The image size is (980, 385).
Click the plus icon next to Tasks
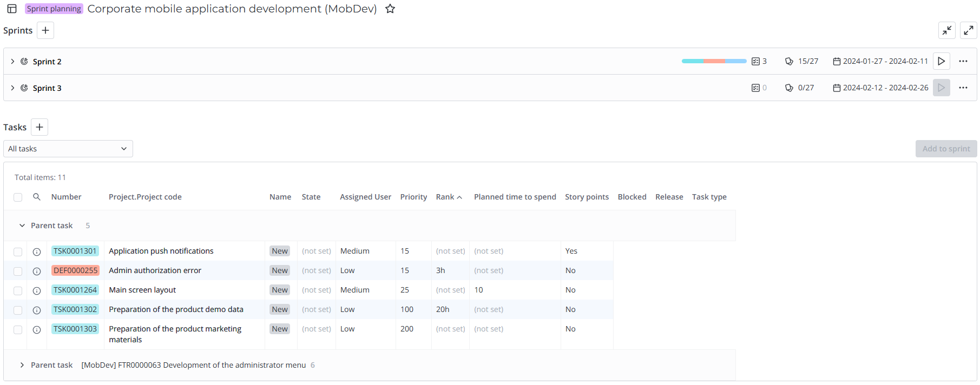(x=40, y=127)
